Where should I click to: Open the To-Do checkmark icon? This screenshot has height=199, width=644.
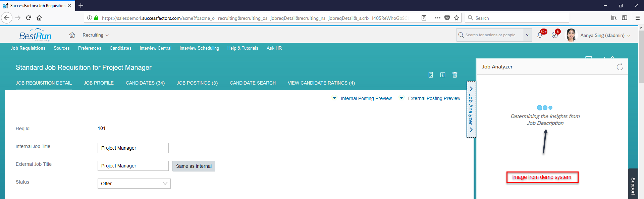pos(555,35)
